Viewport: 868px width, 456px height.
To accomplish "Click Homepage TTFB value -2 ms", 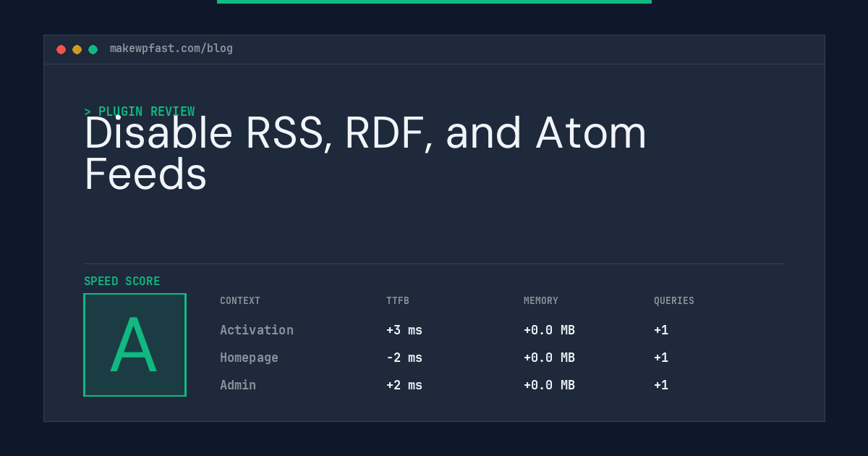I will click(x=404, y=358).
